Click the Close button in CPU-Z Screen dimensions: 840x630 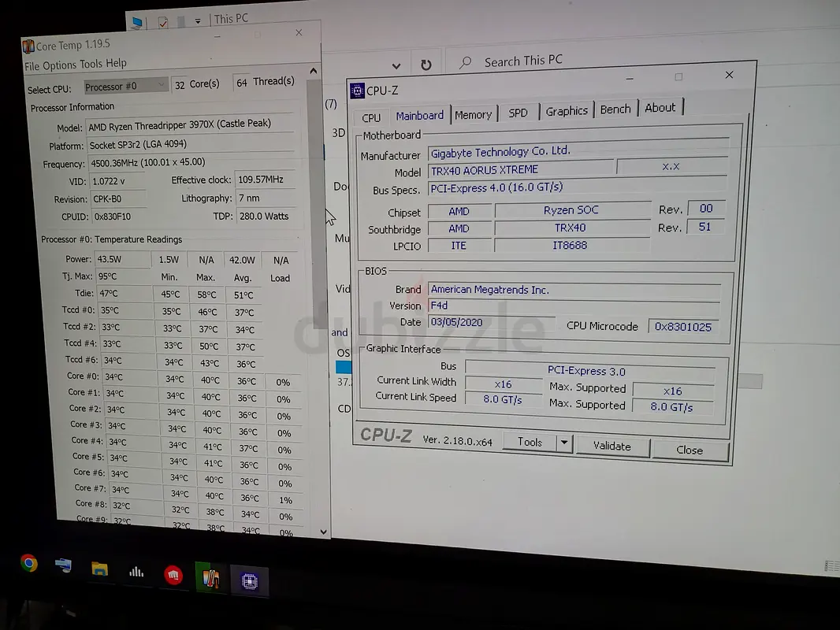(689, 450)
